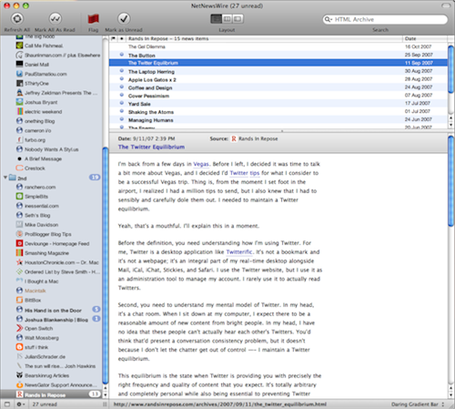Open the gear action menu in status bar
The height and width of the screenshot is (409, 455).
(x=20, y=404)
